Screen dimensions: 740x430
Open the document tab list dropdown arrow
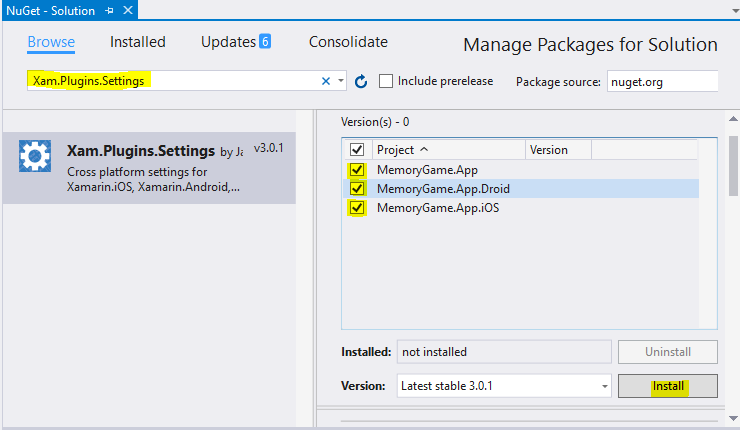[735, 11]
